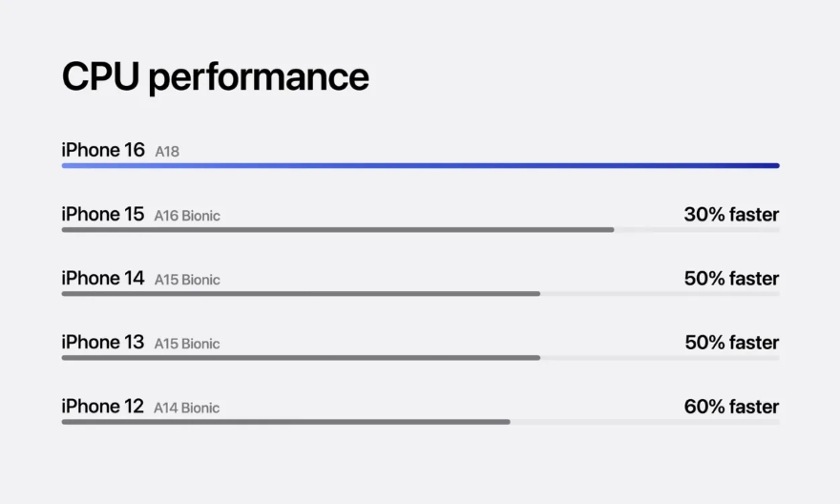Select the iPhone 15 label
Viewport: 840px width, 504px height.
point(103,215)
